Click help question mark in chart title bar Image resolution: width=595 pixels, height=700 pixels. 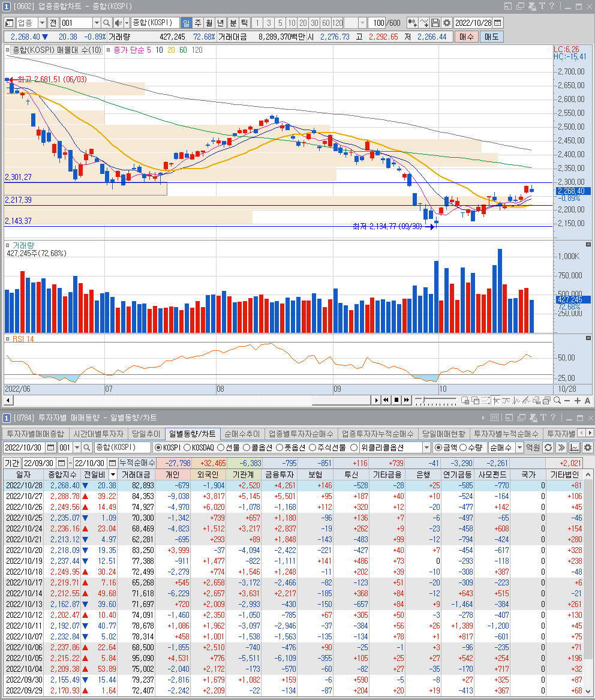(x=552, y=6)
